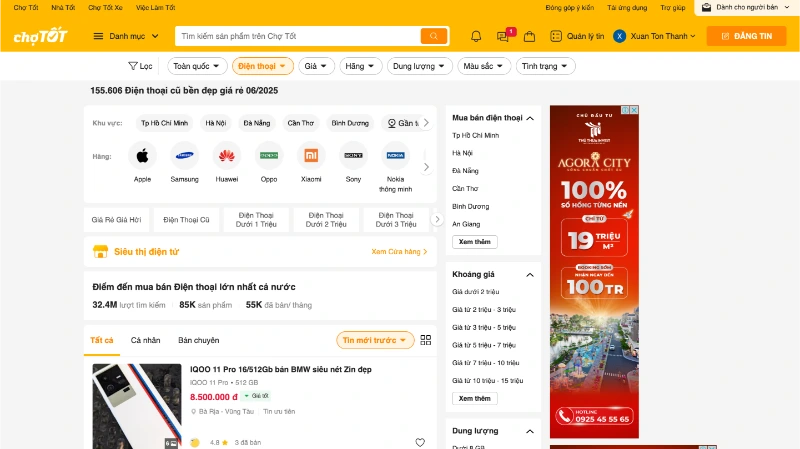Open the Tình trạng filter dropdown

pos(545,66)
